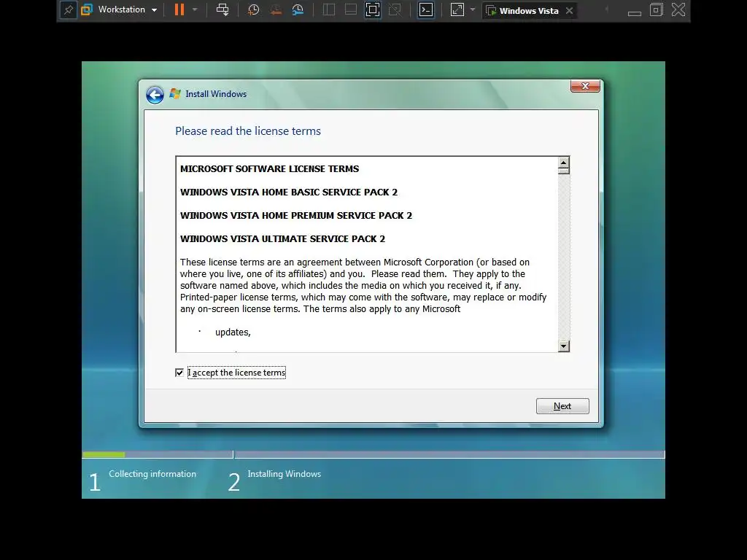The height and width of the screenshot is (560, 747).
Task: Click the 'Installing Windows' step label
Action: click(285, 474)
